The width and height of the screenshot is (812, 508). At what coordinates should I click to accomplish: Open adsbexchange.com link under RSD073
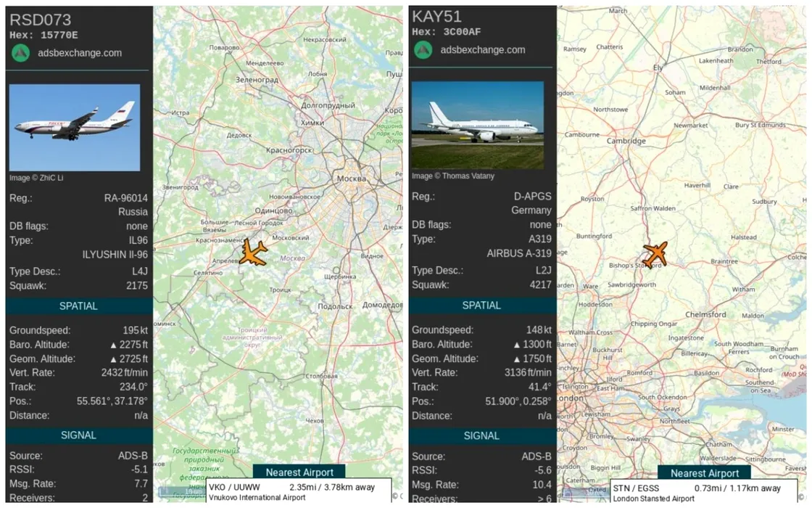click(80, 53)
